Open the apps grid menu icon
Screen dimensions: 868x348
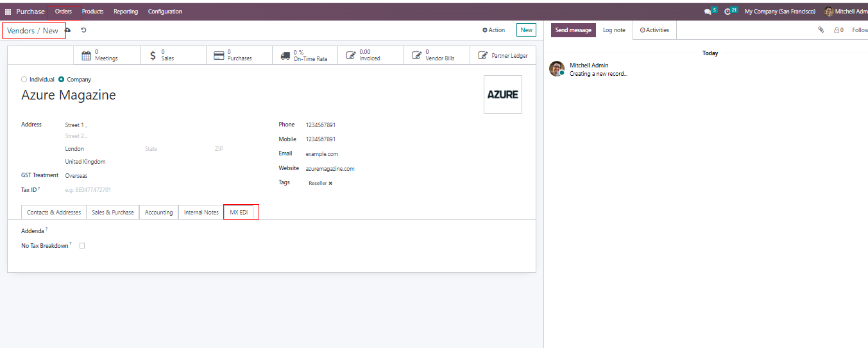(x=8, y=12)
